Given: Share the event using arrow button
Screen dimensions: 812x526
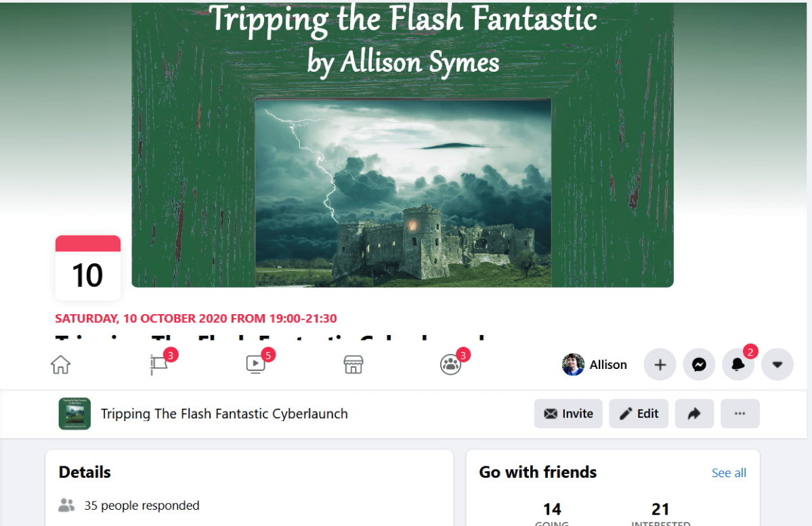Looking at the screenshot, I should 694,413.
